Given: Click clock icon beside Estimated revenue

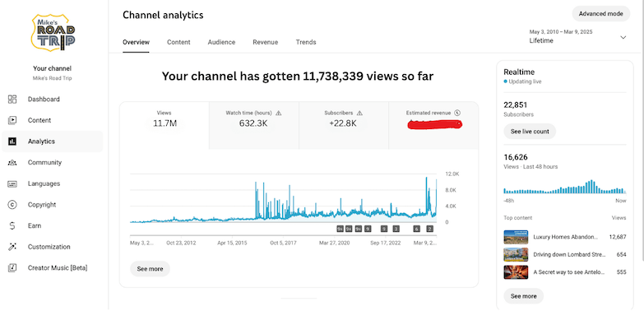Looking at the screenshot, I should point(457,113).
